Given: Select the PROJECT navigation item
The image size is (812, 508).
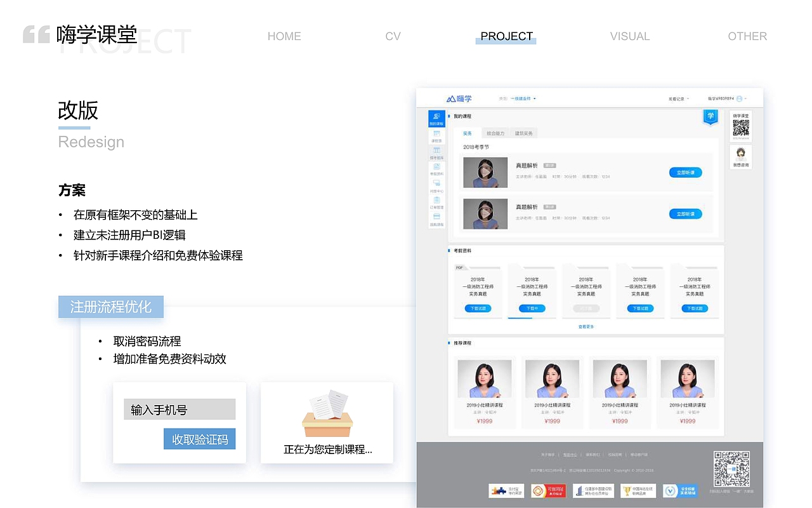Looking at the screenshot, I should click(x=506, y=36).
